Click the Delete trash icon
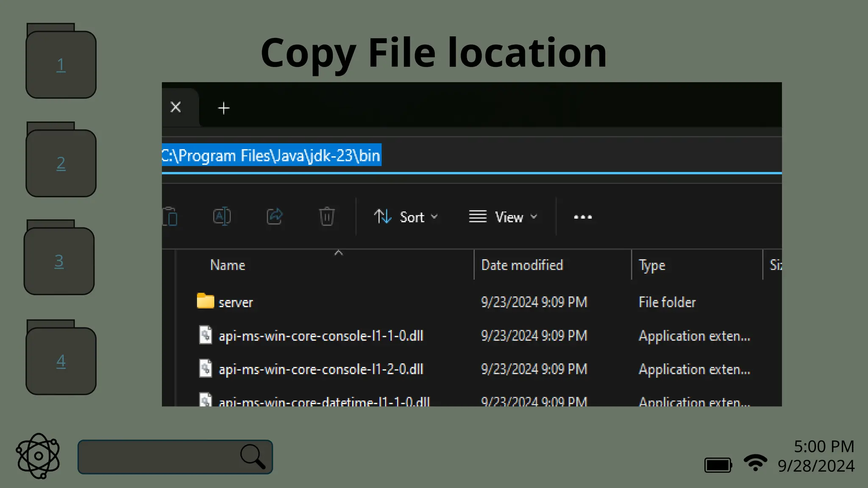Screen dimensions: 868x488 click(x=327, y=216)
